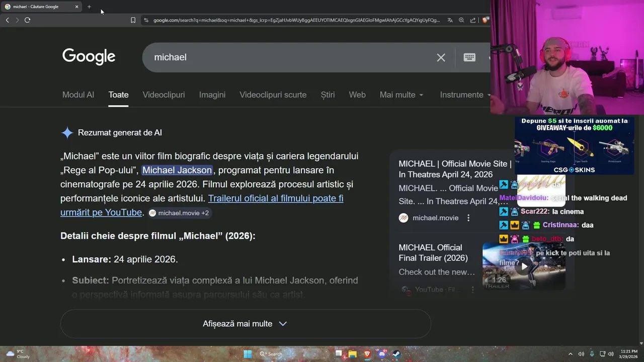
Task: Click the zoom magnifier in address bar
Action: point(461,20)
